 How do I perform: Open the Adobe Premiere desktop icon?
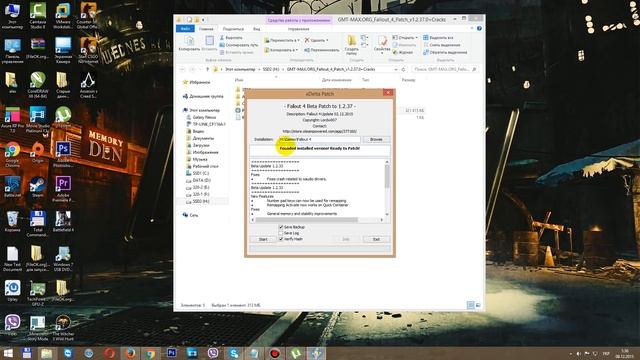click(x=63, y=189)
